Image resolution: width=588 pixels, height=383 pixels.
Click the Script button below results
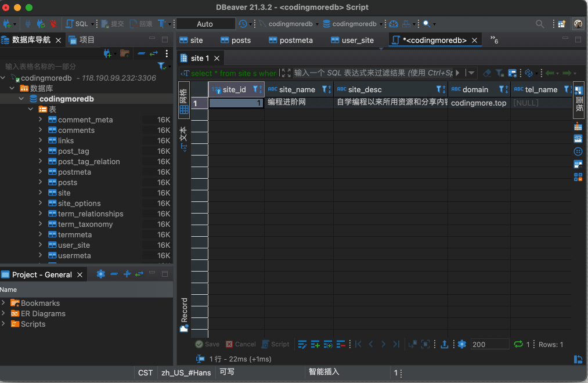tap(275, 344)
